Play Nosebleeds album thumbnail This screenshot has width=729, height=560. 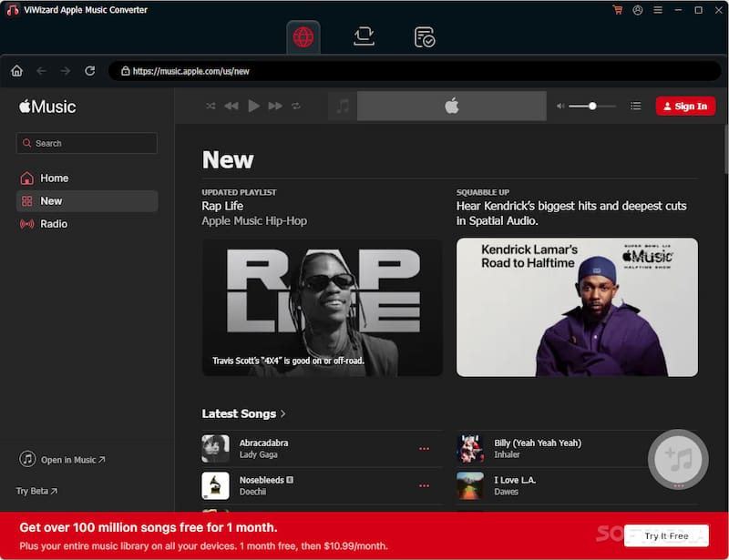click(215, 485)
